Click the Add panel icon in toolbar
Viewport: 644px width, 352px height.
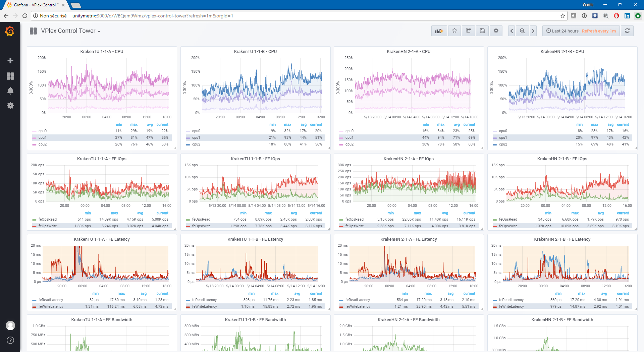pos(439,31)
